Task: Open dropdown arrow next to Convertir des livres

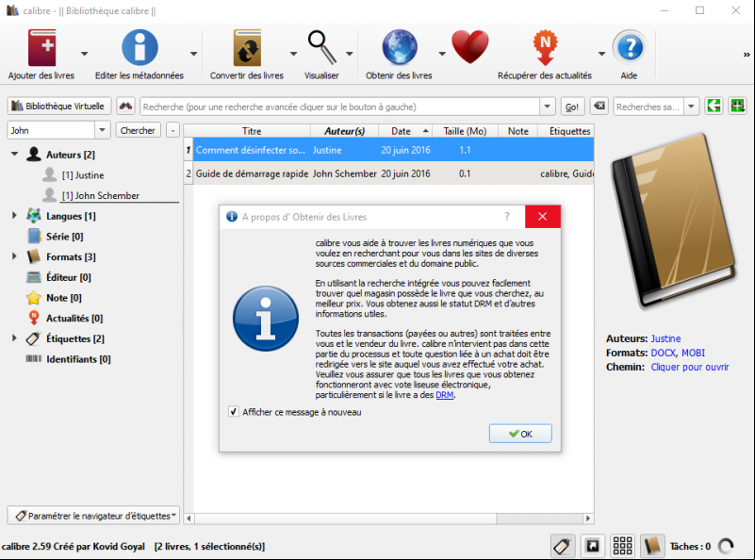Action: (x=293, y=54)
